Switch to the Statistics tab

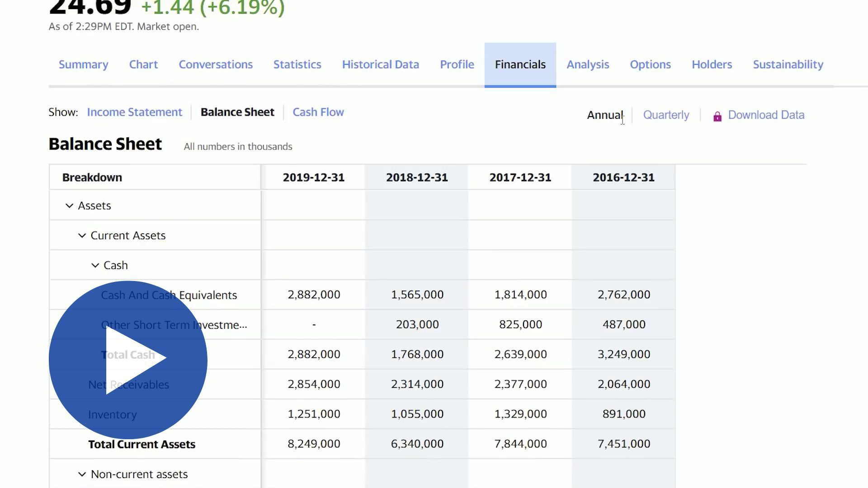[297, 65]
